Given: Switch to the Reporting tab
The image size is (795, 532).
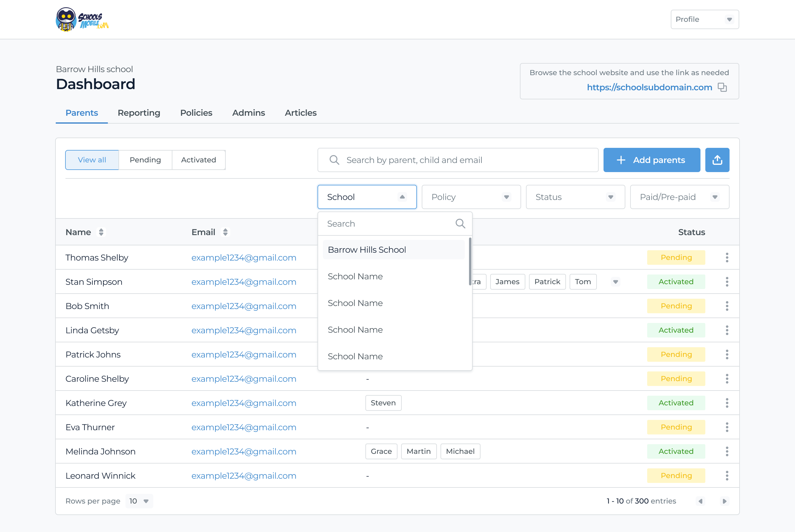Looking at the screenshot, I should [139, 113].
